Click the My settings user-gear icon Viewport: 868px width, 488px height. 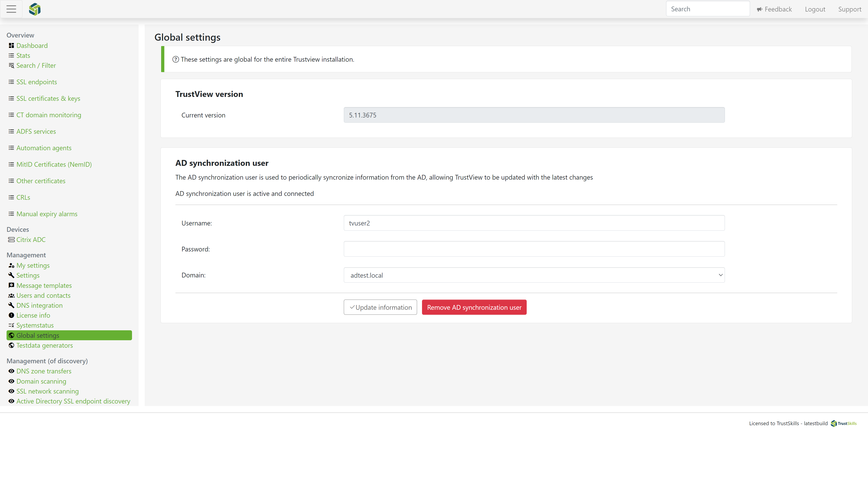pos(12,265)
